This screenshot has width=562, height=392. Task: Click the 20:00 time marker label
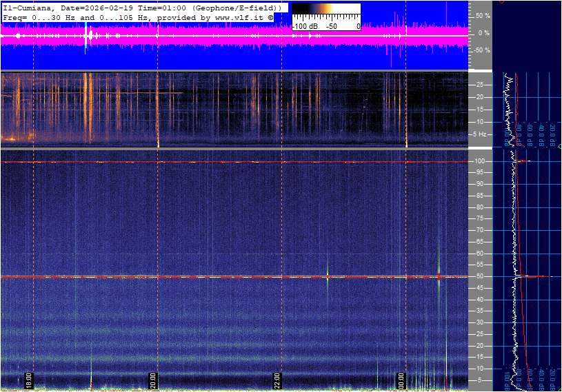153,380
